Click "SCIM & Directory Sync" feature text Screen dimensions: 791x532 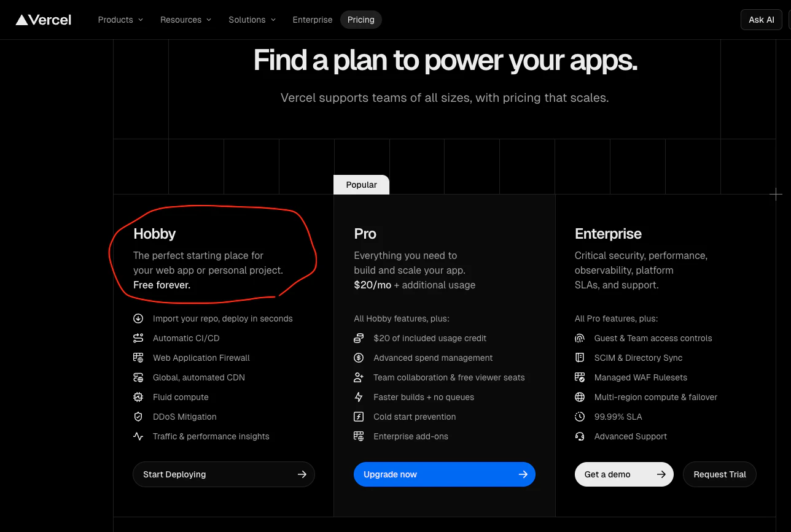click(x=639, y=358)
